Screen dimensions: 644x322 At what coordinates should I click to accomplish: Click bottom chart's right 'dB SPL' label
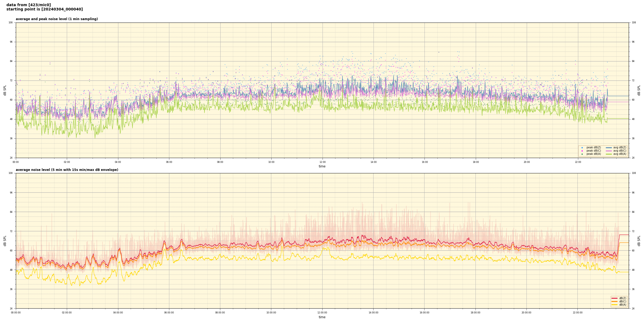tap(639, 241)
